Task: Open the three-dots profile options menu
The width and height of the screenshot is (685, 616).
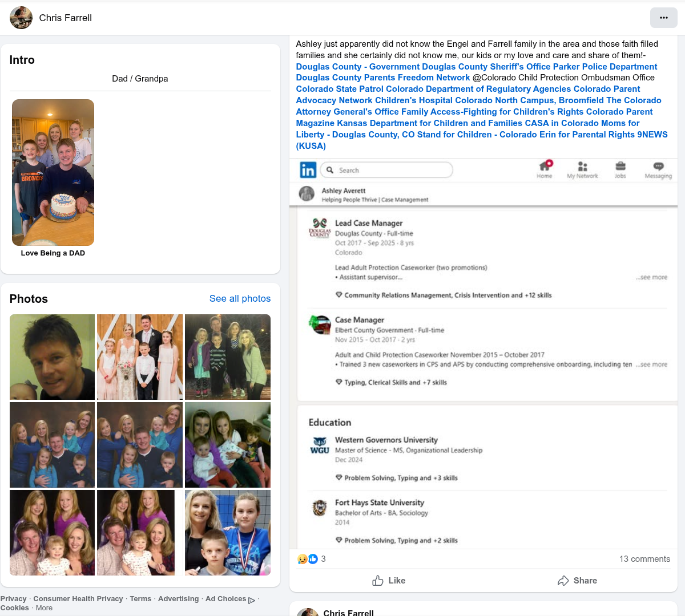Action: (663, 18)
